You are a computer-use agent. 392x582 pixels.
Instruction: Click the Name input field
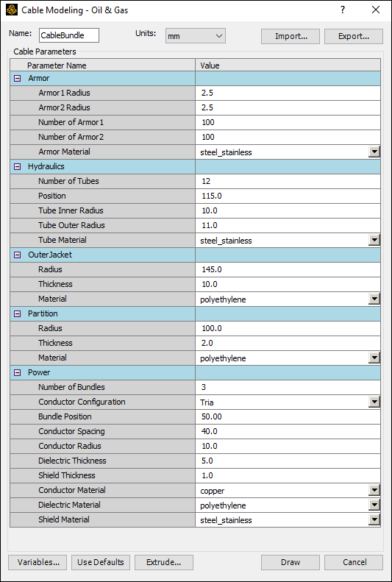(x=69, y=35)
